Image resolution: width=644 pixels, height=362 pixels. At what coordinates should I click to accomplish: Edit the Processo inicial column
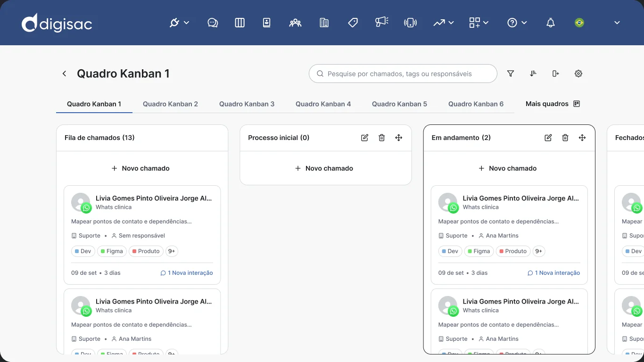coord(364,138)
